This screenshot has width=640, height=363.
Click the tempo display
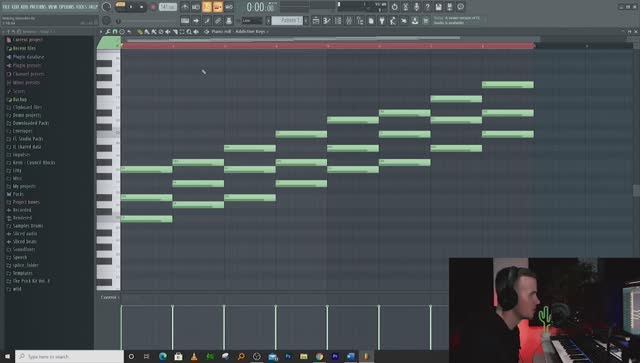pyautogui.click(x=168, y=7)
